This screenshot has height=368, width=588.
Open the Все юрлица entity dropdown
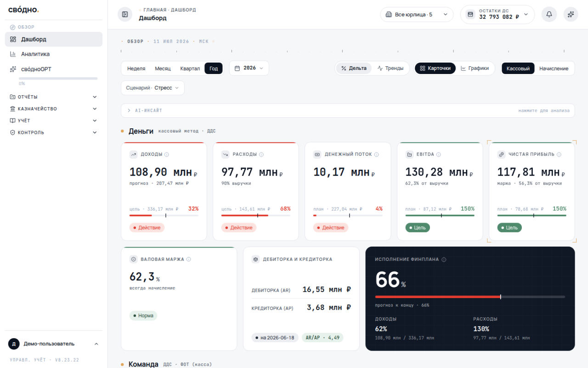coord(417,14)
